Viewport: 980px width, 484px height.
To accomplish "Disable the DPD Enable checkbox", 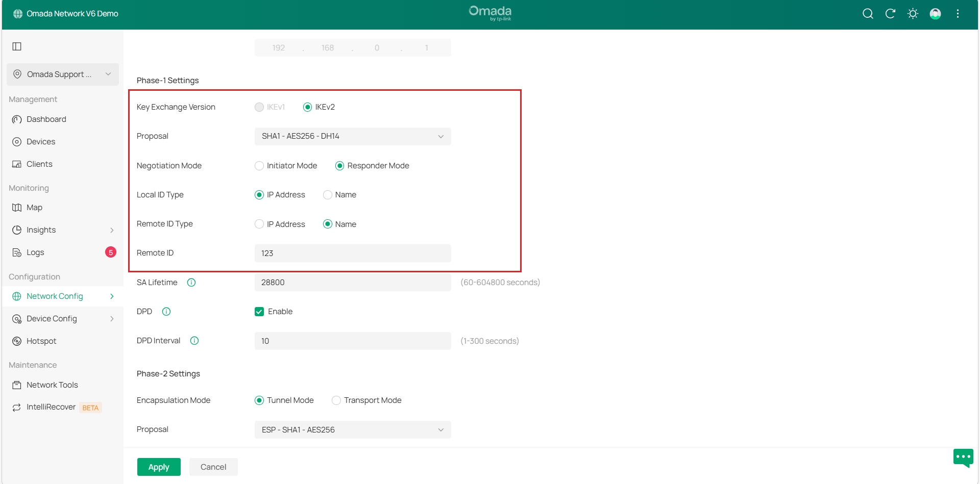I will [x=259, y=311].
